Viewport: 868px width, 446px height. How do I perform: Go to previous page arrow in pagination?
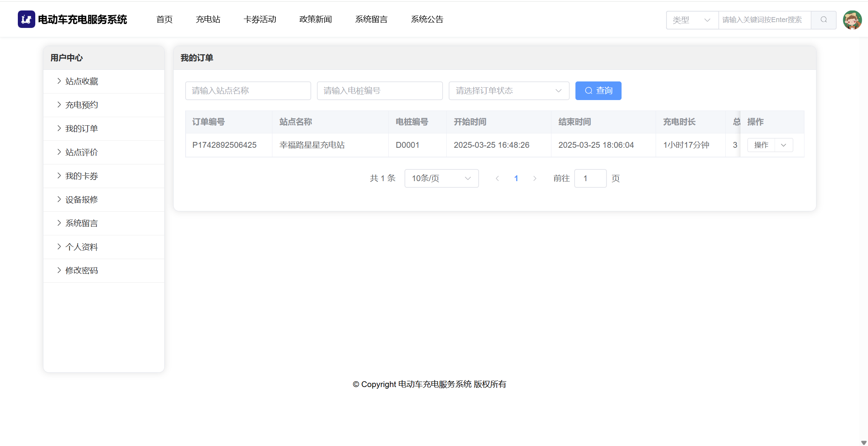pyautogui.click(x=497, y=178)
